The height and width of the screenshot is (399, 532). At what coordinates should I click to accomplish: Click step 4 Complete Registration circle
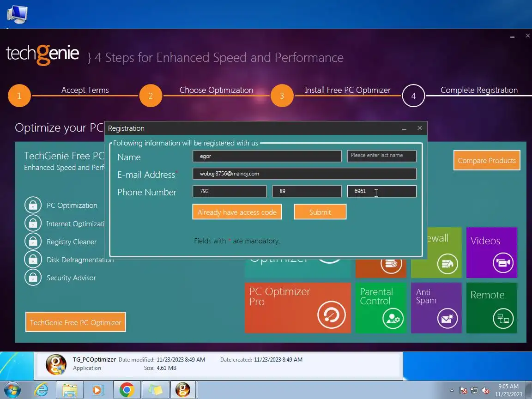pyautogui.click(x=413, y=96)
